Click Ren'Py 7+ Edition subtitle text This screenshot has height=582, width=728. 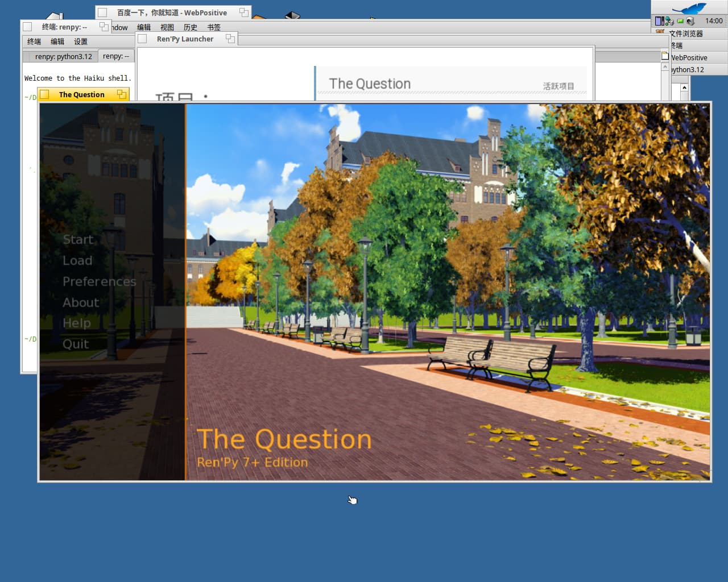coord(252,463)
